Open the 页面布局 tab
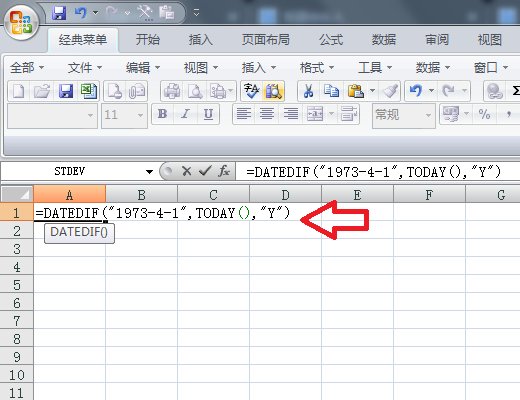 (265, 40)
